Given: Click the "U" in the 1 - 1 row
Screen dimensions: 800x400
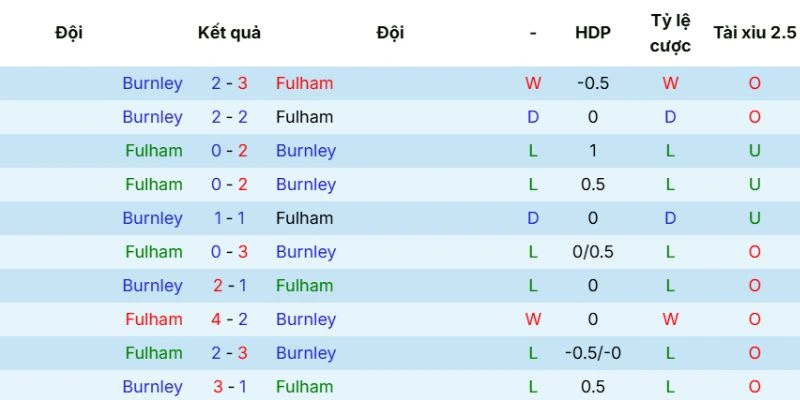Looking at the screenshot, I should pyautogui.click(x=754, y=218).
